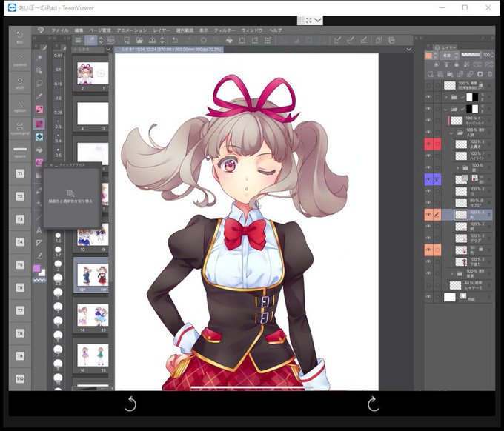Expand the 背景 folder layer
The height and width of the screenshot is (431, 504).
coord(452,273)
